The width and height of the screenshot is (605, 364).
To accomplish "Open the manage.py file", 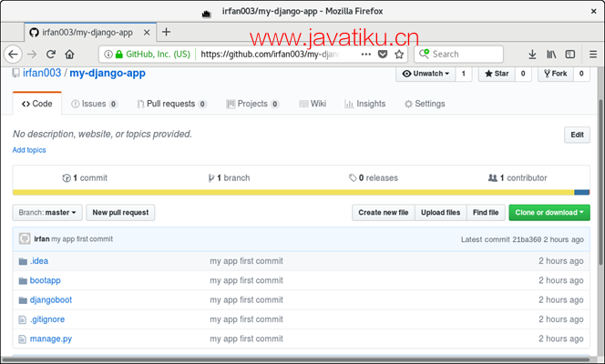I will tap(51, 339).
